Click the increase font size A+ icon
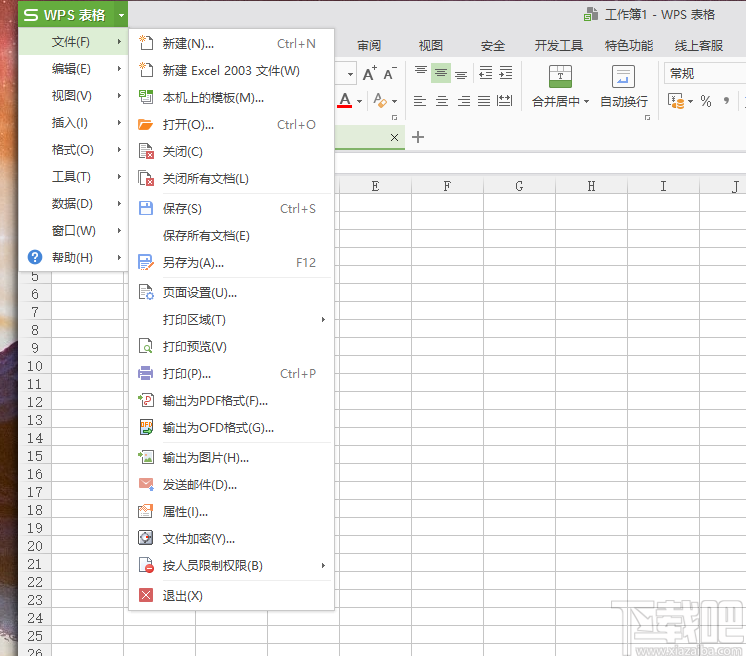Viewport: 746px width, 656px height. pos(370,74)
